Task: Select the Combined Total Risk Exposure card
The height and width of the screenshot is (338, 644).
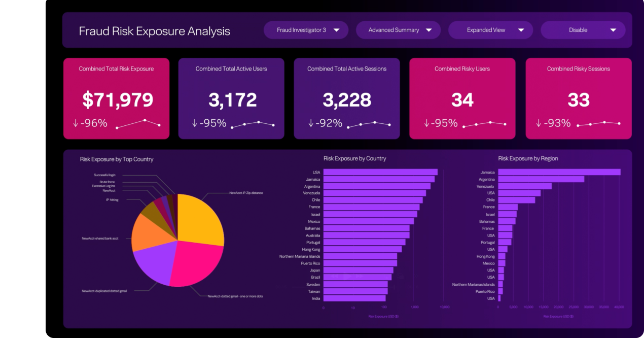Action: click(x=116, y=98)
